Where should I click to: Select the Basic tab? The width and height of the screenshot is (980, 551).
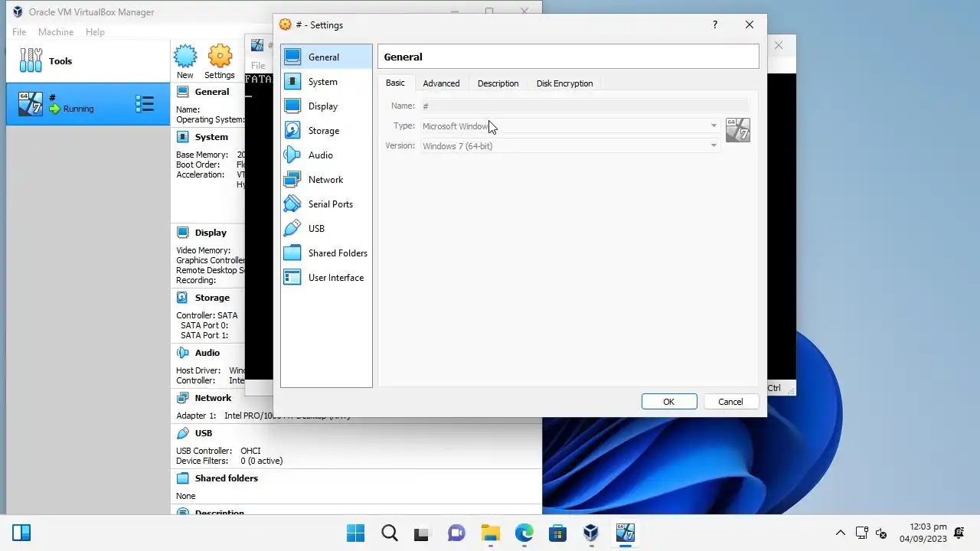[x=395, y=83]
